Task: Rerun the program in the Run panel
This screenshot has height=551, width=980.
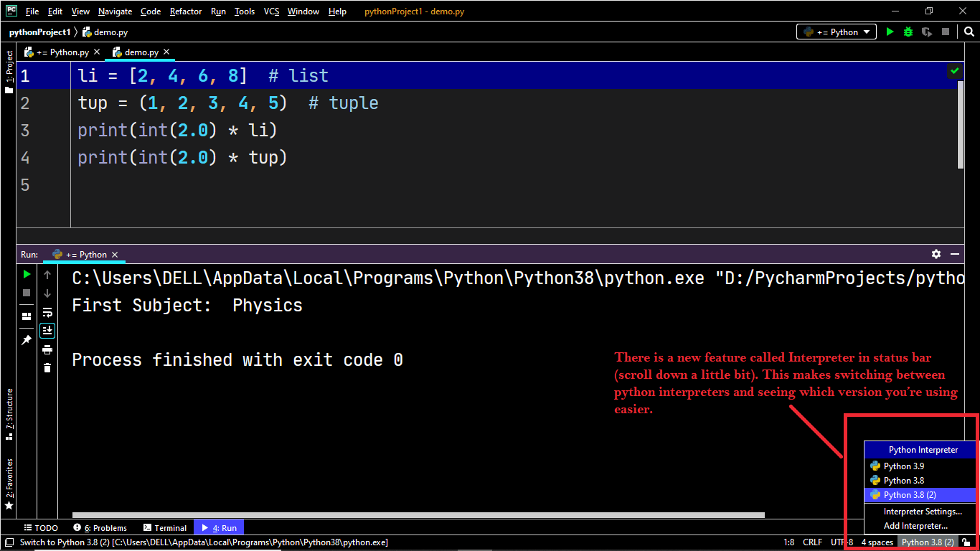Action: [x=27, y=274]
